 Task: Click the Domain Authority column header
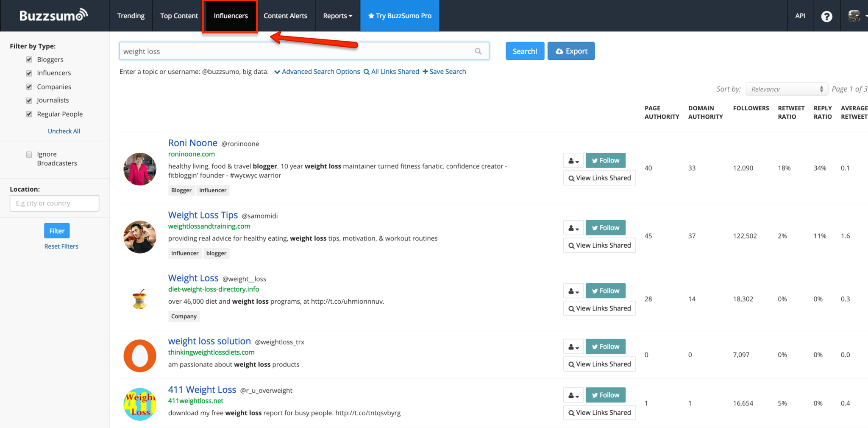tap(706, 112)
